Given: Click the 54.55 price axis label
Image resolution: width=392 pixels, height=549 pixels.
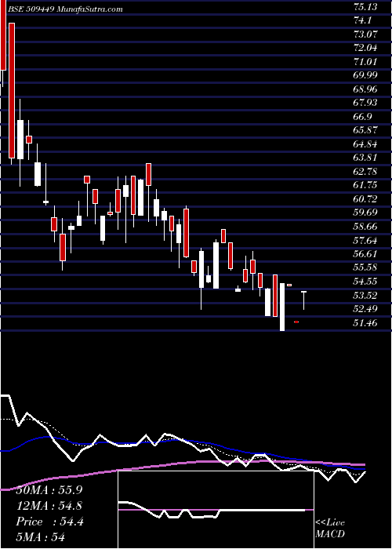Looking at the screenshot, I should 365,281.
